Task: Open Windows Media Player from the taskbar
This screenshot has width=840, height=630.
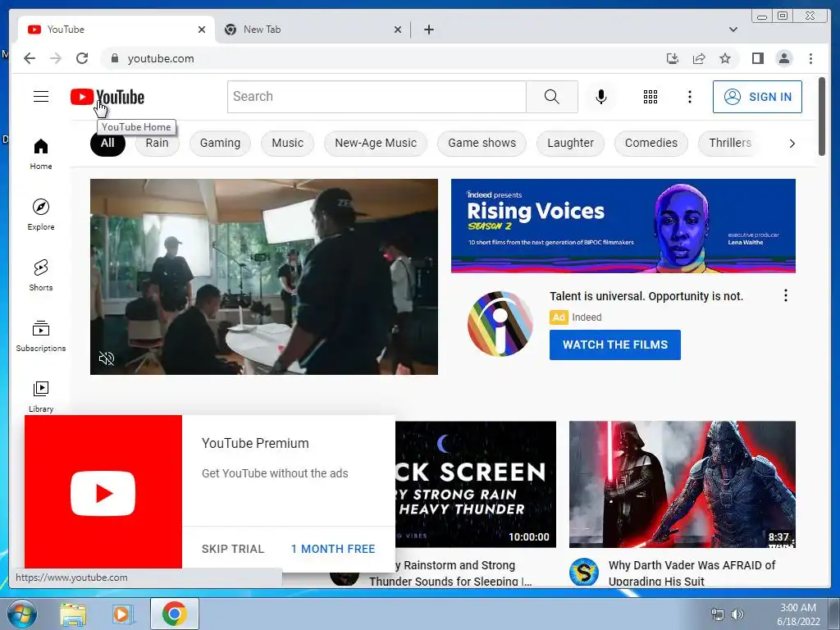Action: pos(122,614)
